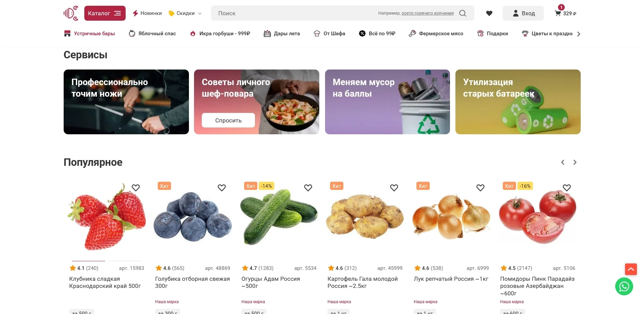Open Устричные бары category
This screenshot has height=314, width=644.
pos(89,34)
